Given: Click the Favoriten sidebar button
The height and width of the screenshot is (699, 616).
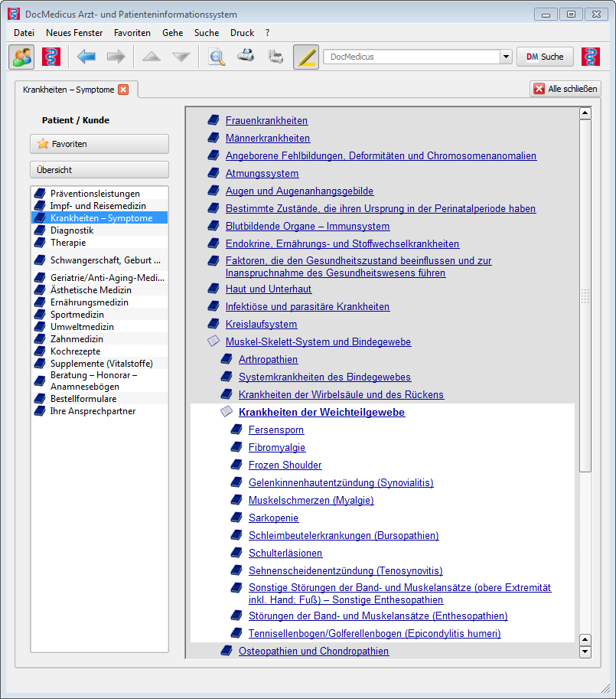Looking at the screenshot, I should 99,144.
